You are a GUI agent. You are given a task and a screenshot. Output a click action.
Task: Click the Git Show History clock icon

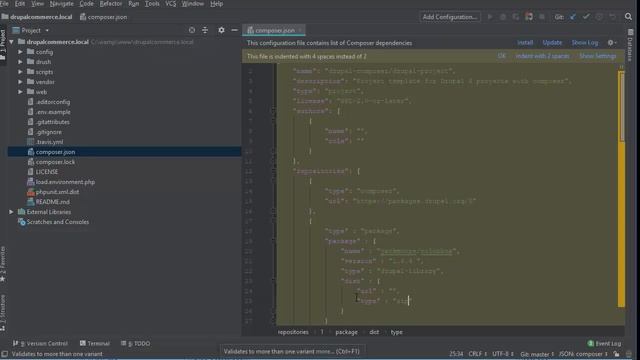(599, 17)
